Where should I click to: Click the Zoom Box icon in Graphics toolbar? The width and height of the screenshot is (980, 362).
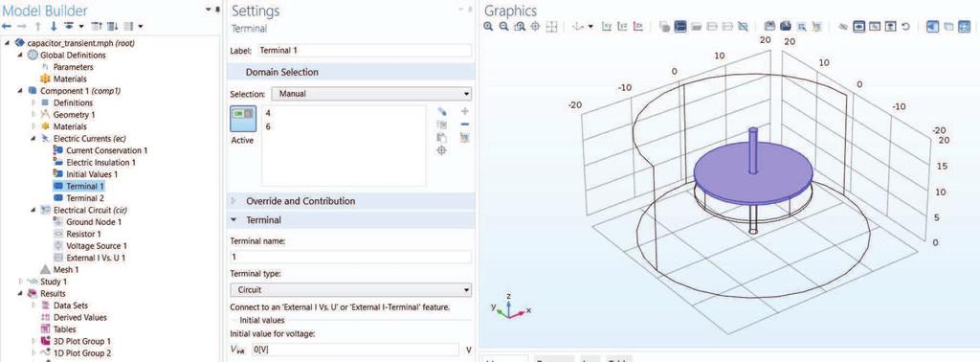point(520,26)
